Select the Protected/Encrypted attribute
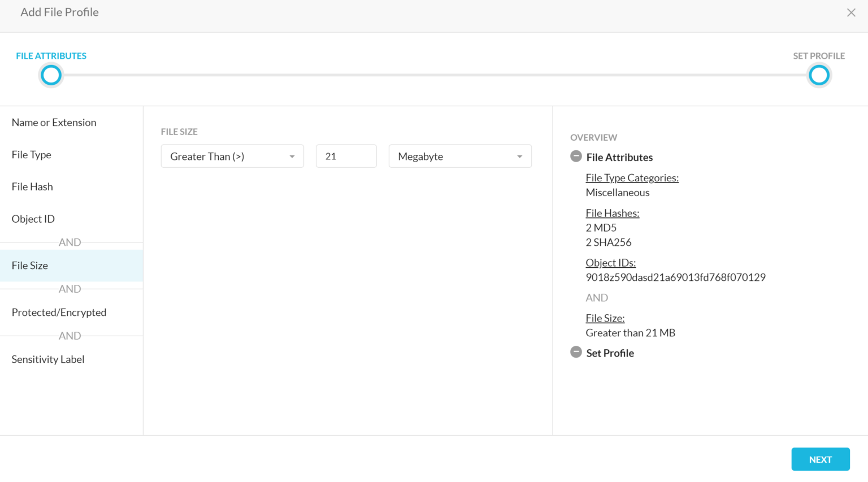 coord(59,312)
